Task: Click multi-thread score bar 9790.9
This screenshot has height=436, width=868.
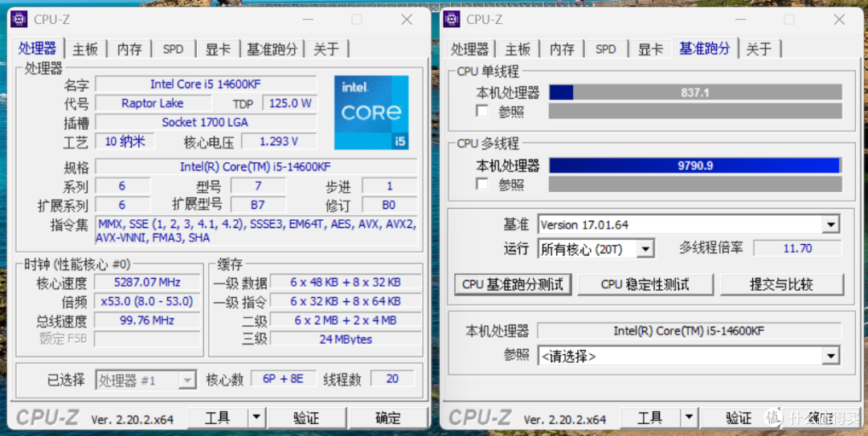Action: pyautogui.click(x=695, y=165)
